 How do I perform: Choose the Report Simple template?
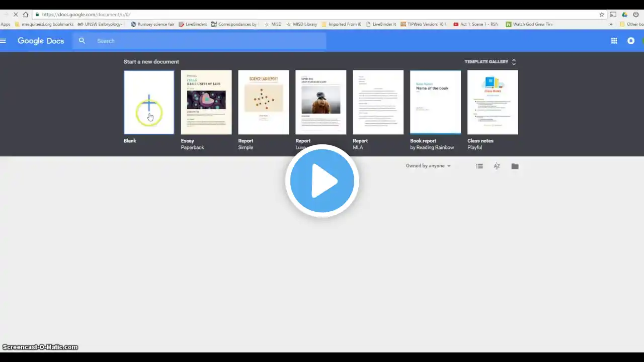pyautogui.click(x=264, y=102)
